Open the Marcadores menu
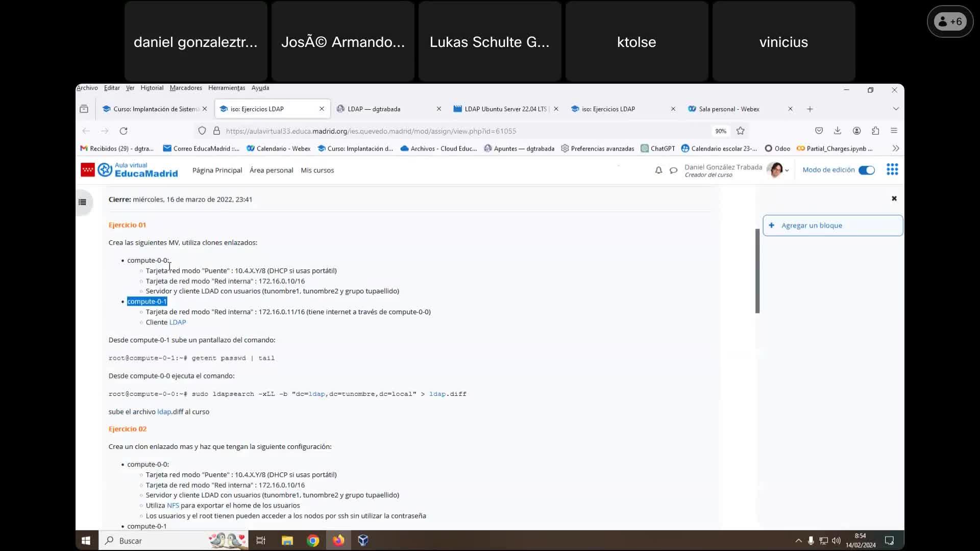 185,88
